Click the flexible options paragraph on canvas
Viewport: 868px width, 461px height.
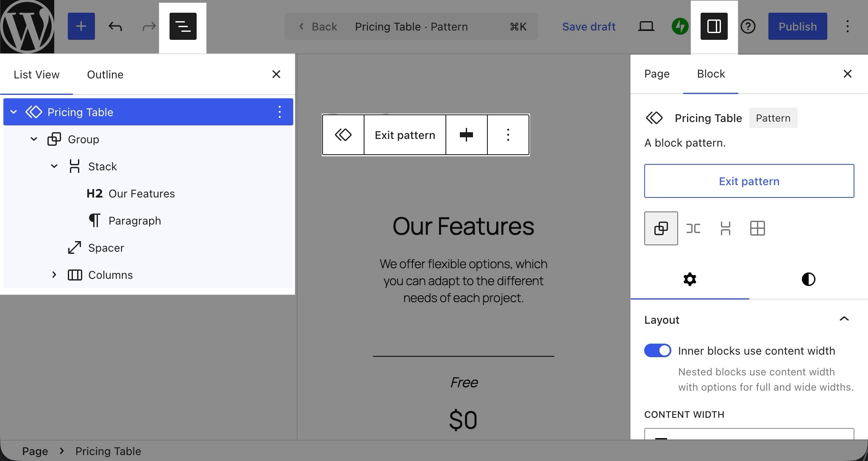click(x=463, y=280)
